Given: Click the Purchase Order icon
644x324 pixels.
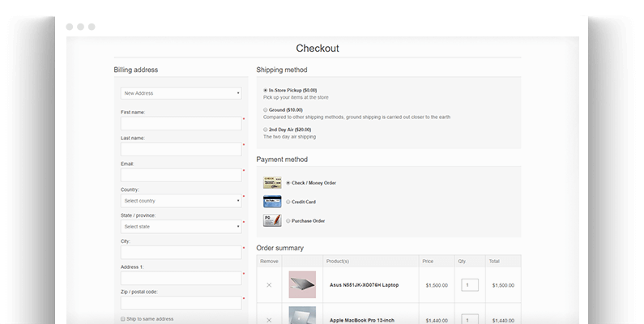Looking at the screenshot, I should pyautogui.click(x=272, y=220).
